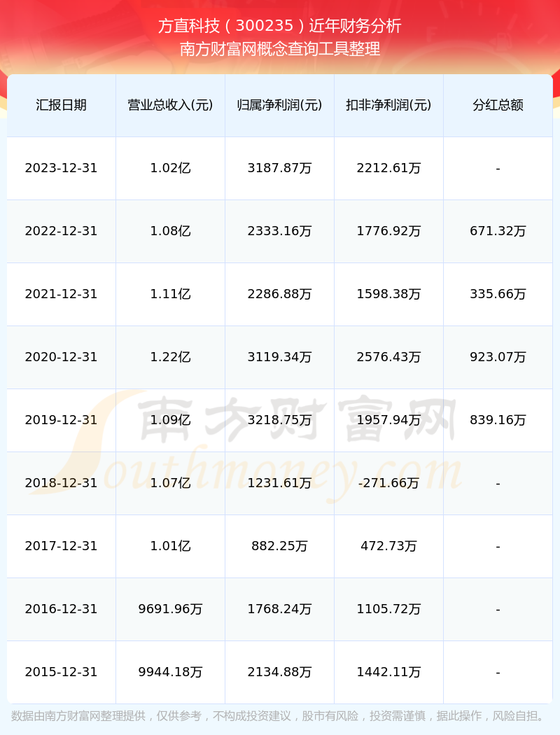Screen dimensions: 560x735
Task: Click the net profit 2333.16万
Action: pyautogui.click(x=280, y=231)
